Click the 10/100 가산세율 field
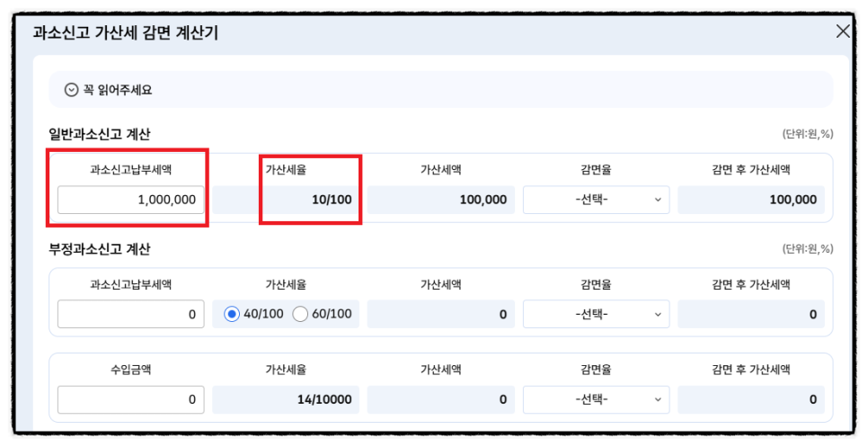The height and width of the screenshot is (447, 868). 286,200
